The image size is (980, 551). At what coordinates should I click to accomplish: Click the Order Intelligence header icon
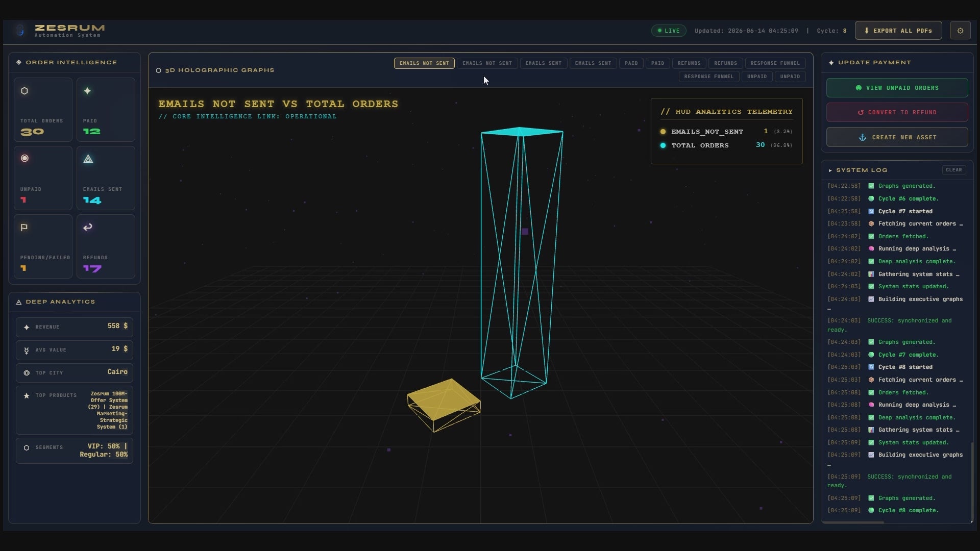tap(19, 62)
